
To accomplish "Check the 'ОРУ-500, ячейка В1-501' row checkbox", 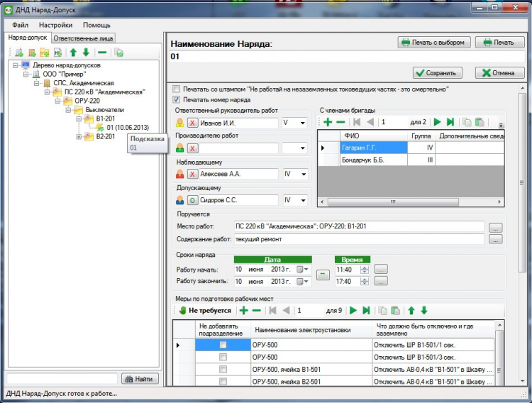I will coord(223,370).
